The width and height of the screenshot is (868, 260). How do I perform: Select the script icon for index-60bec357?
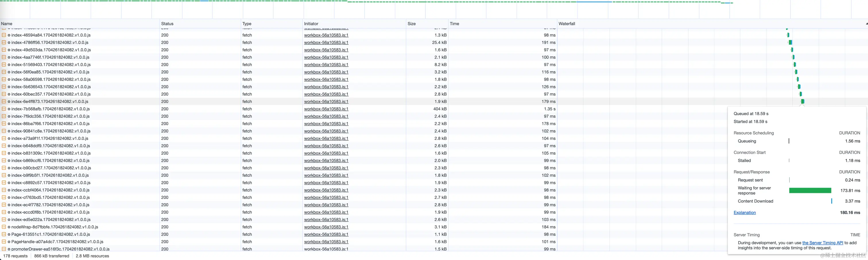pos(4,94)
